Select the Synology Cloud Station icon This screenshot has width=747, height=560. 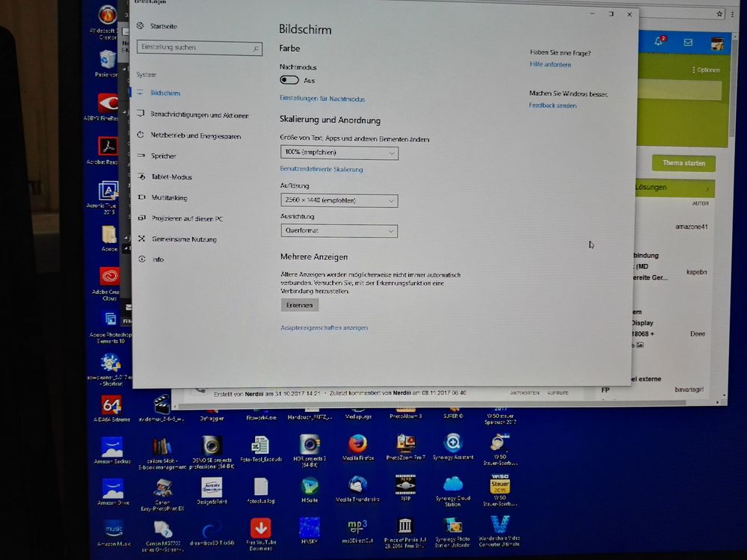pyautogui.click(x=453, y=485)
